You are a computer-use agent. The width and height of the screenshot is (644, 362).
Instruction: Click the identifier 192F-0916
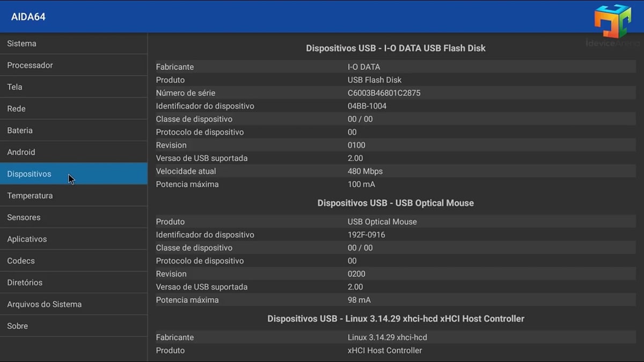tap(367, 235)
